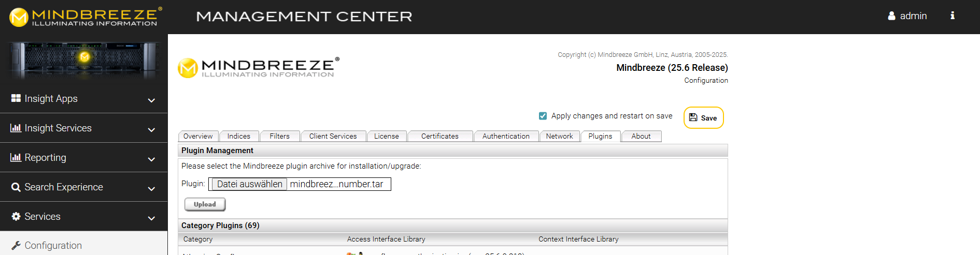Image resolution: width=980 pixels, height=255 pixels.
Task: Click the Insight Services chart icon
Action: pos(16,128)
